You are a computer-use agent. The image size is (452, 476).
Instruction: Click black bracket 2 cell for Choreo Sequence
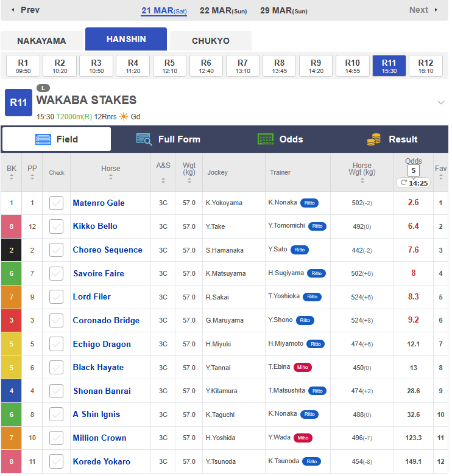coord(11,250)
